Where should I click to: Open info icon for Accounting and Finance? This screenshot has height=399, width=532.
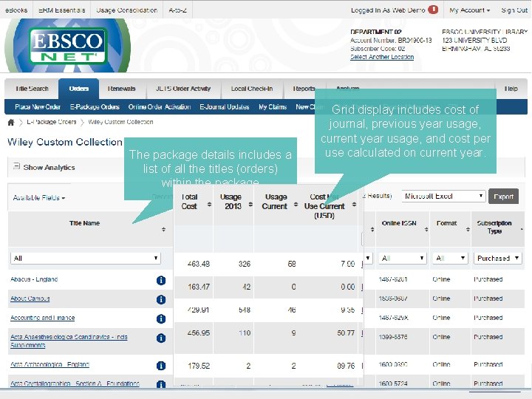coord(161,318)
